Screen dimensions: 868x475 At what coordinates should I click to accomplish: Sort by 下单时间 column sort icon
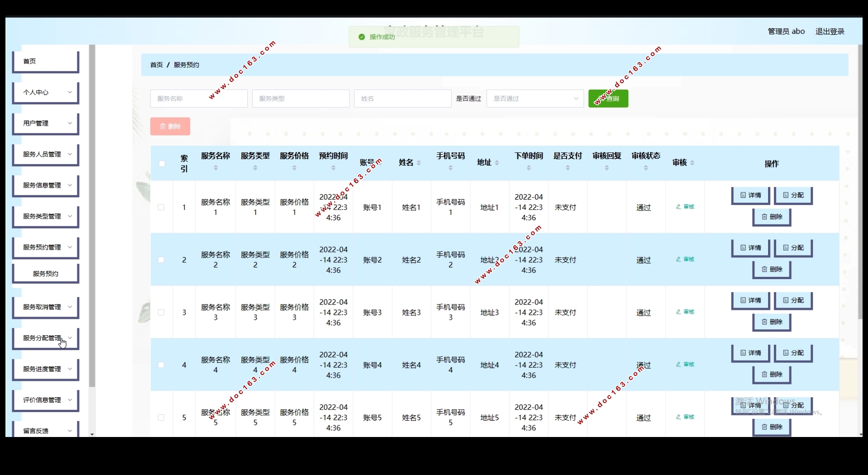[529, 168]
